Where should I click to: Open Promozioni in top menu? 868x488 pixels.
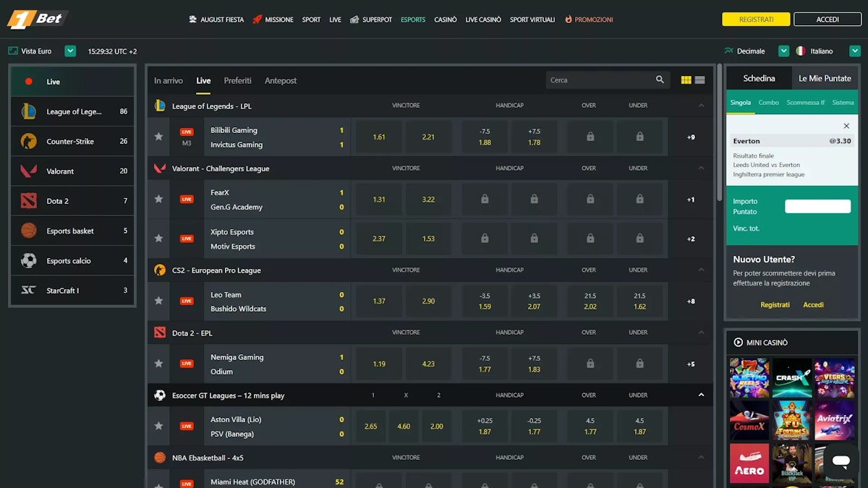[x=589, y=20]
